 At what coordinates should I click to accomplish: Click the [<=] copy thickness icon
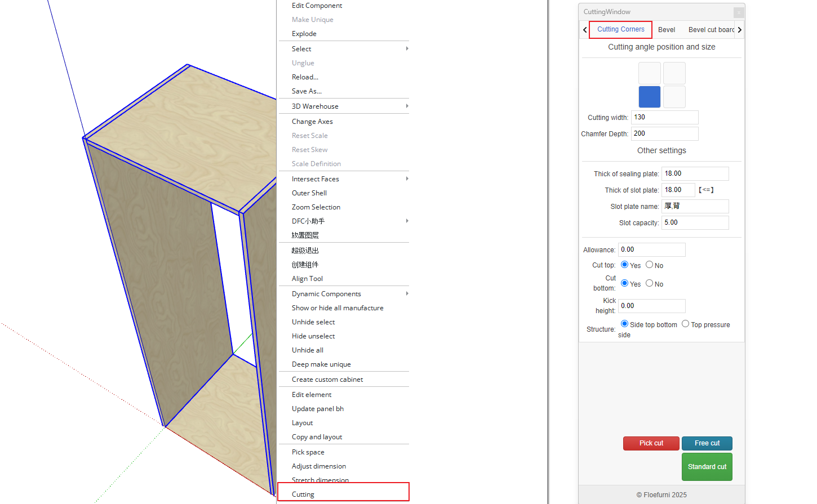tap(706, 190)
